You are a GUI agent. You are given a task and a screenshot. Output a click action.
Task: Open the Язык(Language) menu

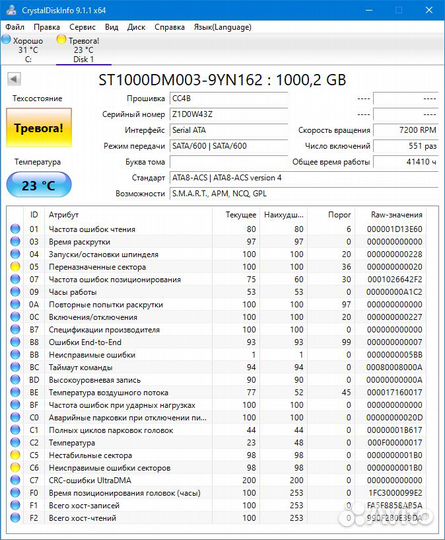click(x=222, y=27)
